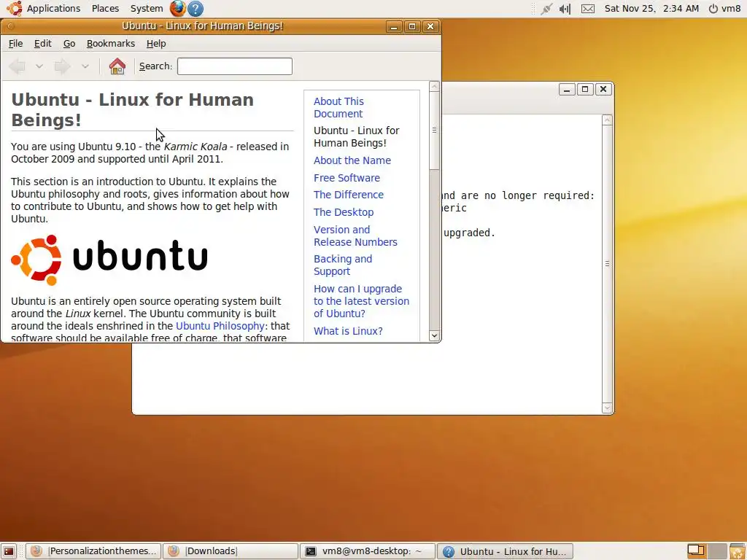The width and height of the screenshot is (747, 560).
Task: Click the Ubuntu logo beside Applications
Action: 15,9
